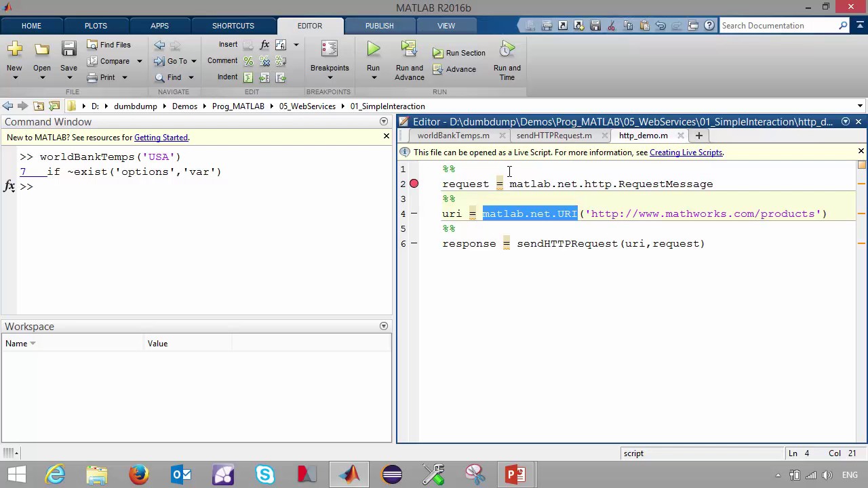Insert a function with the fx icon
Screen dimensions: 868x488
(x=264, y=45)
